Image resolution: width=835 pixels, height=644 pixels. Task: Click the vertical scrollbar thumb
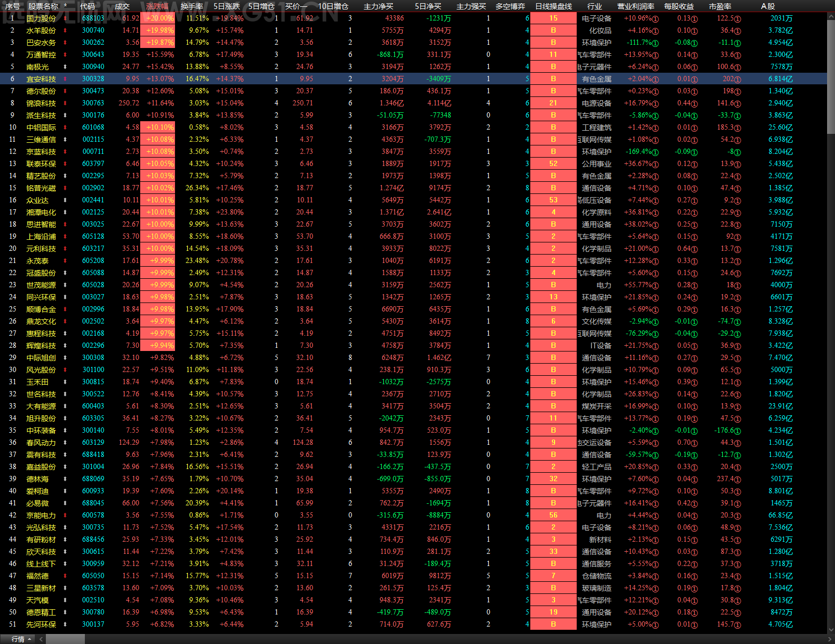(831, 77)
